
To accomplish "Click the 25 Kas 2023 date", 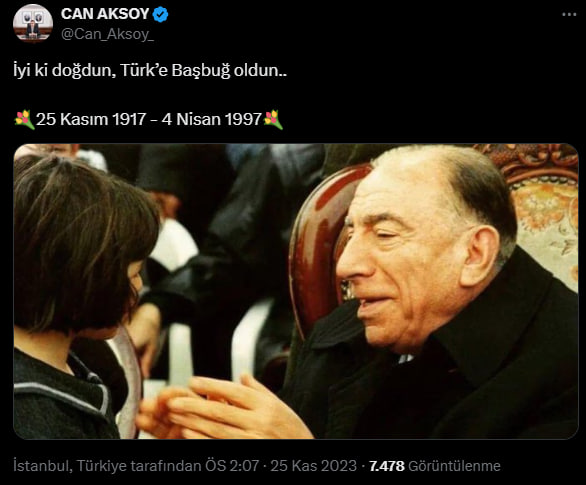I will tap(314, 466).
